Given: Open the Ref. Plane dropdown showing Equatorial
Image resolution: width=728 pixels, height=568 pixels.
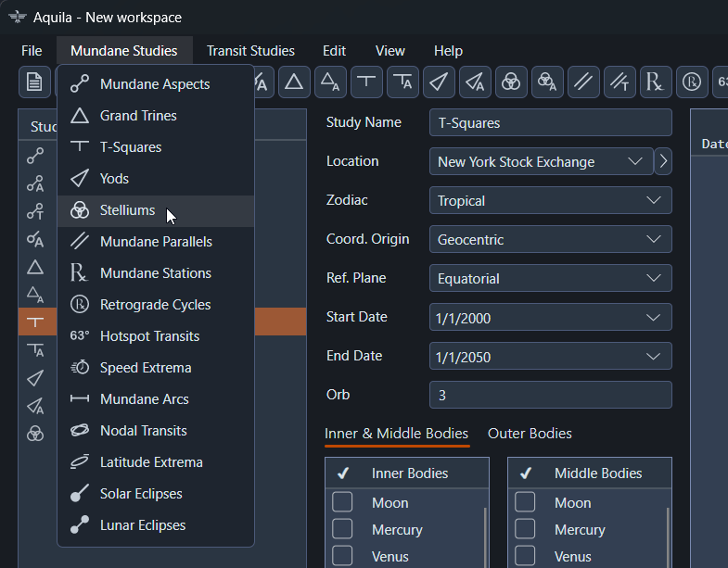Looking at the screenshot, I should click(x=551, y=278).
